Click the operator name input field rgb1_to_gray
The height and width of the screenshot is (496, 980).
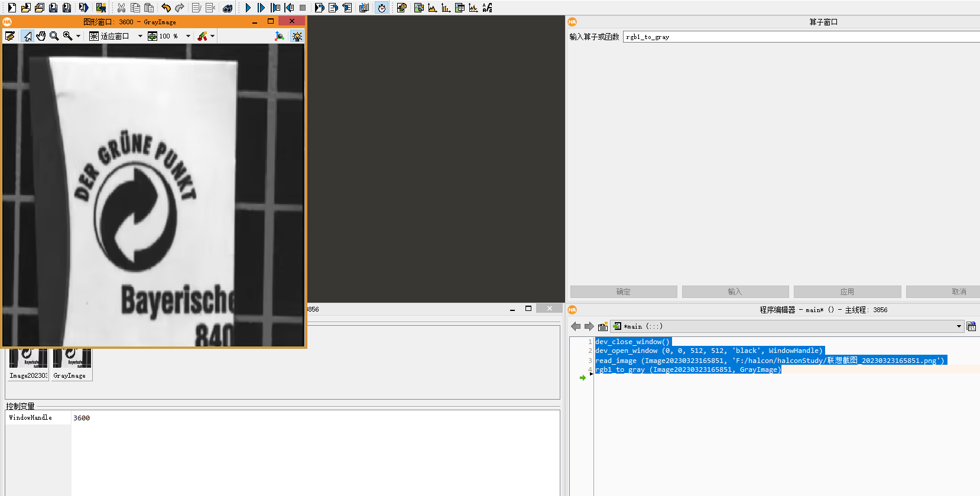coord(801,37)
